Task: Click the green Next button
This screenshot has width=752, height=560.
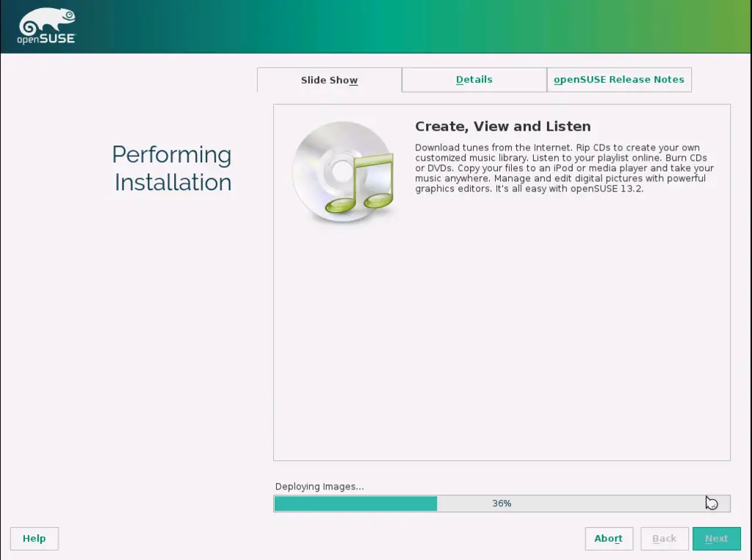Action: tap(716, 539)
